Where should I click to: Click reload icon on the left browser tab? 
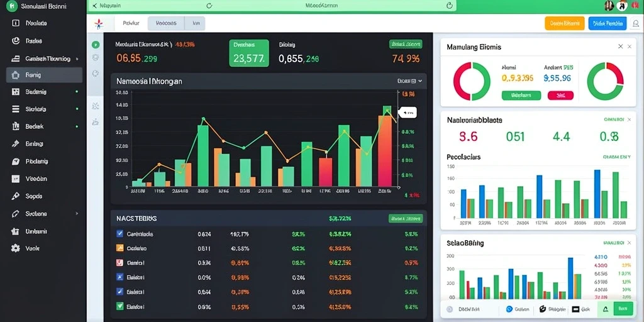pos(209,6)
